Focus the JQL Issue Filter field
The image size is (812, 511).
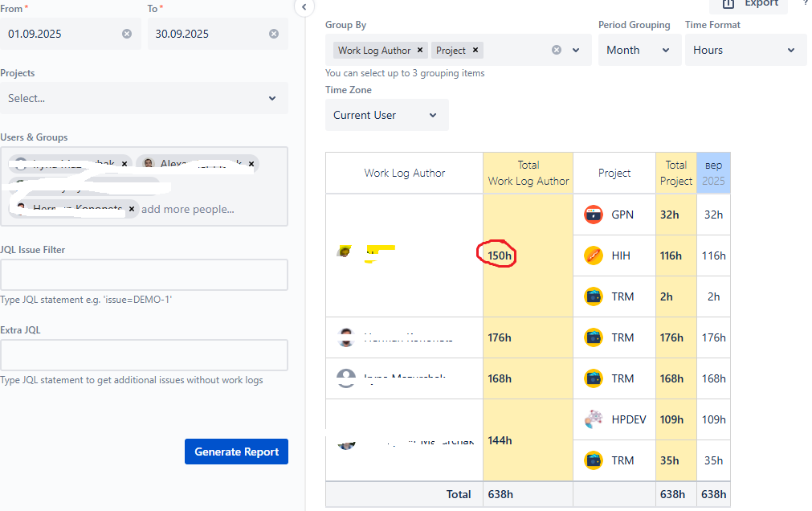click(144, 275)
